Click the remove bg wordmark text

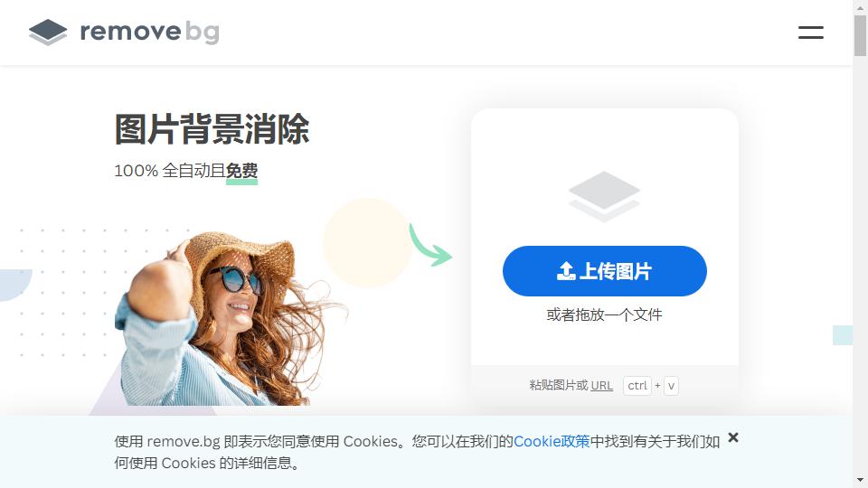(x=149, y=33)
